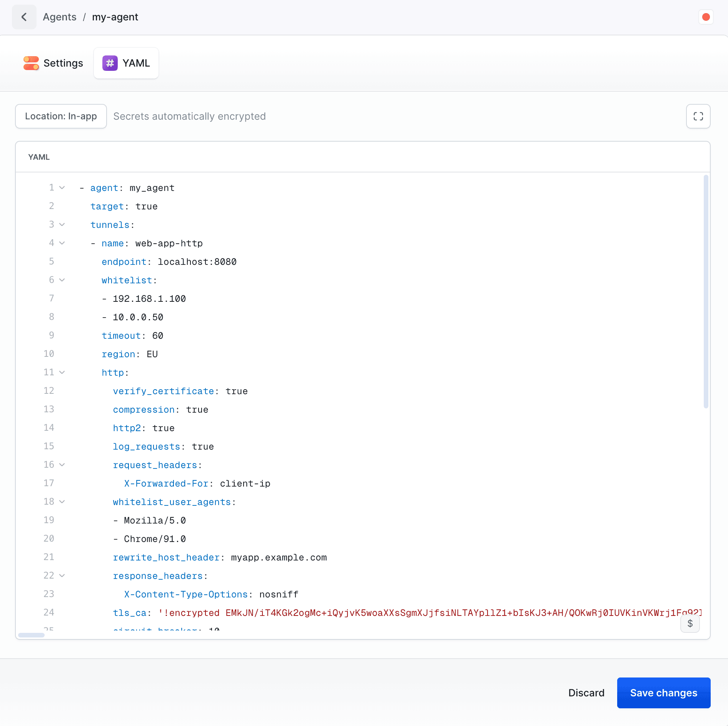
Task: Collapse the response_headers section
Action: 62,575
